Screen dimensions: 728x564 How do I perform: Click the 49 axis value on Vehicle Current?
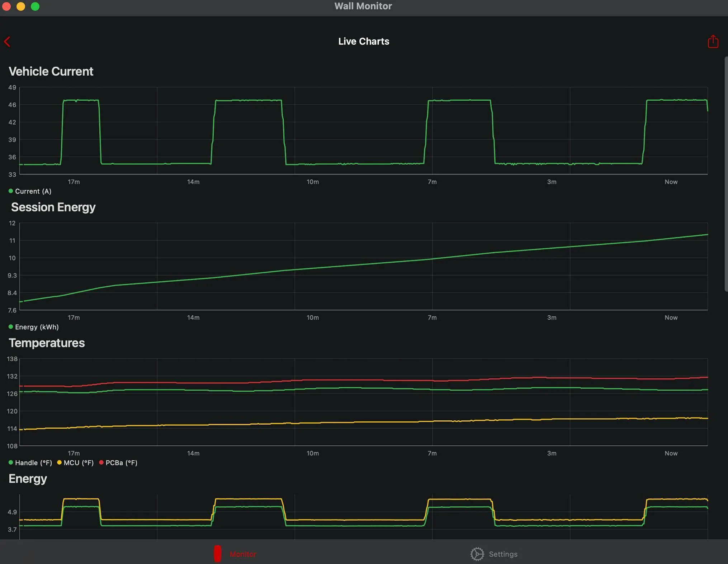tap(12, 87)
